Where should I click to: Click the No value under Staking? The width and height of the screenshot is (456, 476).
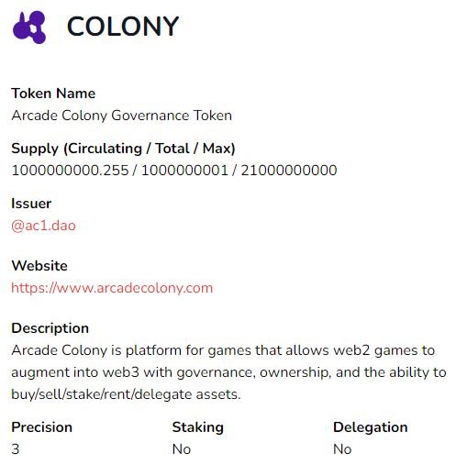[x=182, y=449]
